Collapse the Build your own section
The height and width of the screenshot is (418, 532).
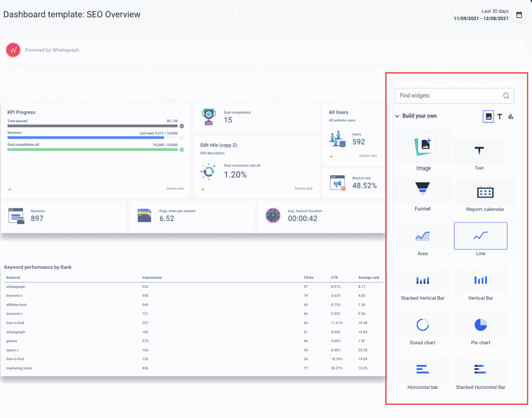point(397,116)
